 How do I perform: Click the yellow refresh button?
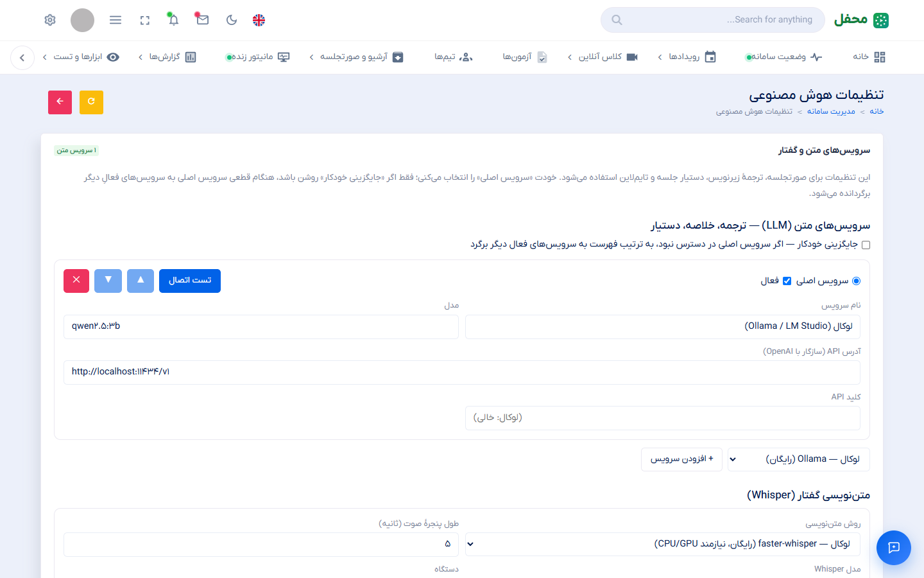tap(91, 102)
